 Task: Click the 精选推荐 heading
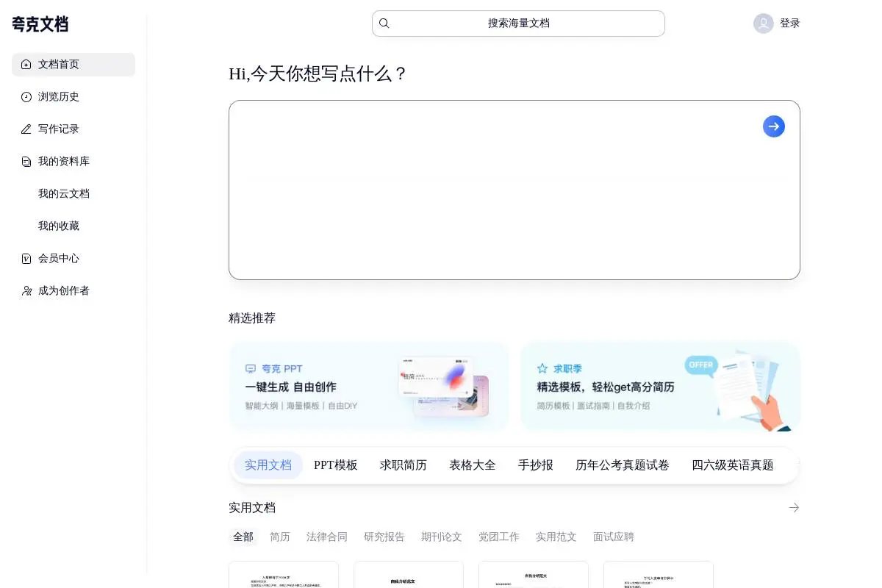(252, 318)
